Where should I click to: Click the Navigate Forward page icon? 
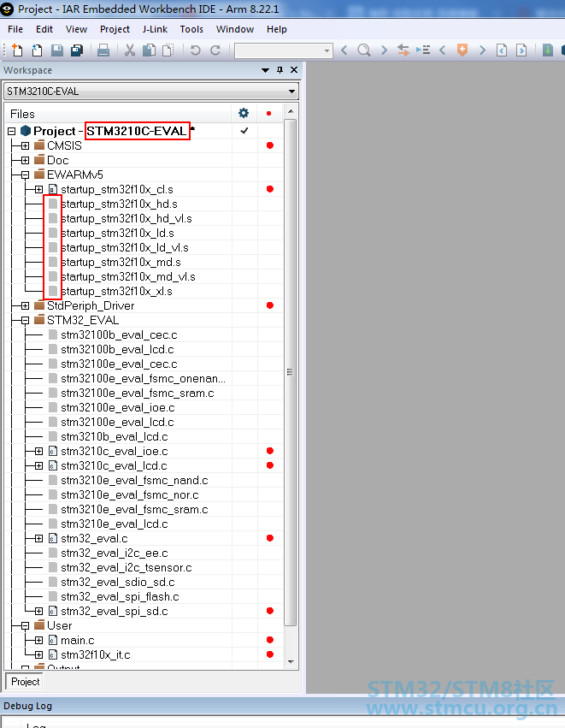coord(521,50)
